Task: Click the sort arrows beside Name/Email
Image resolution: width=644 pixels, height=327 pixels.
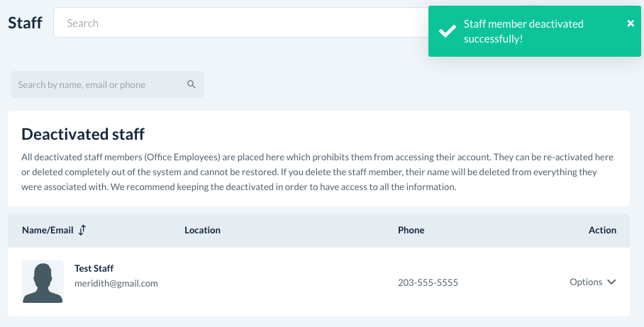Action: [x=82, y=230]
